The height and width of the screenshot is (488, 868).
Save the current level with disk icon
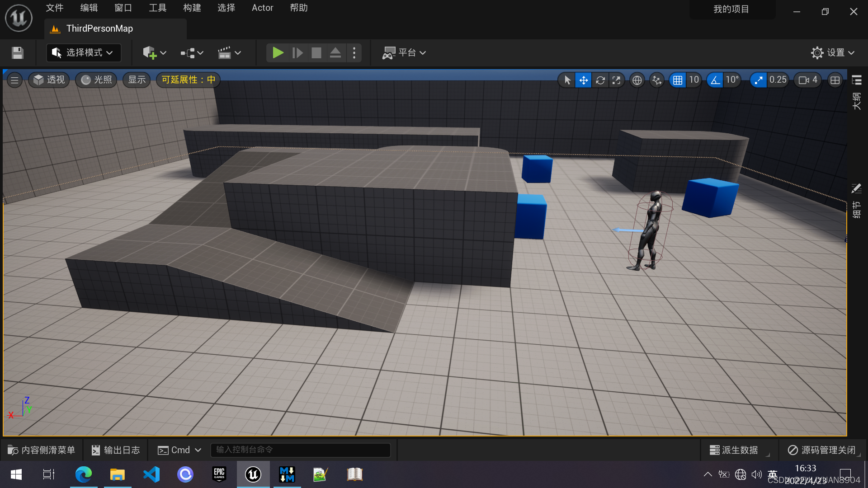pos(18,53)
